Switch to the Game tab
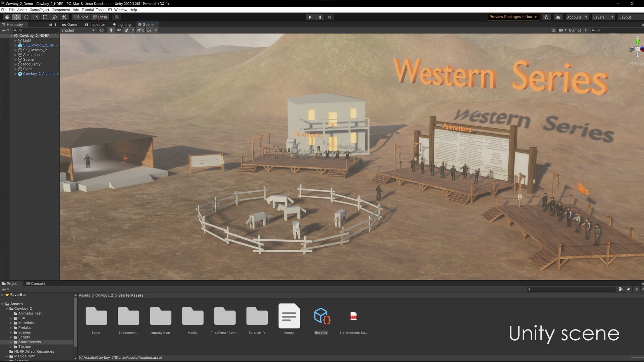Viewport: 644px width, 362px height. 70,24
